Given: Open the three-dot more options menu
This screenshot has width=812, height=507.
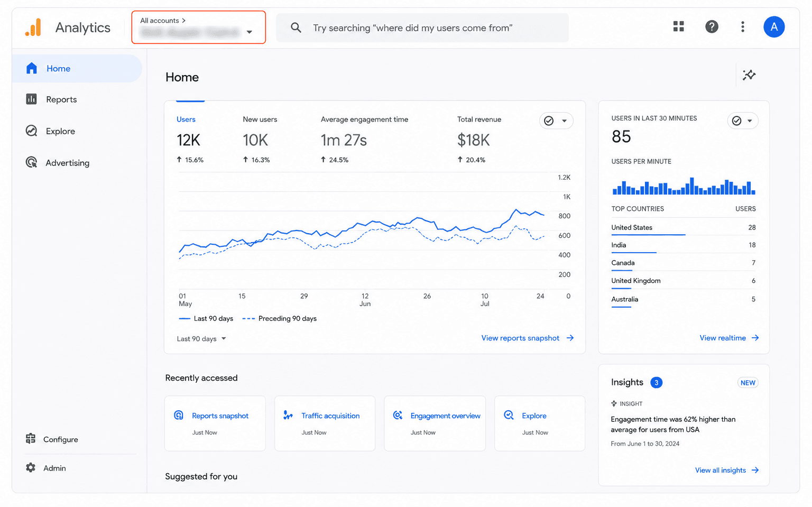Looking at the screenshot, I should click(x=743, y=26).
